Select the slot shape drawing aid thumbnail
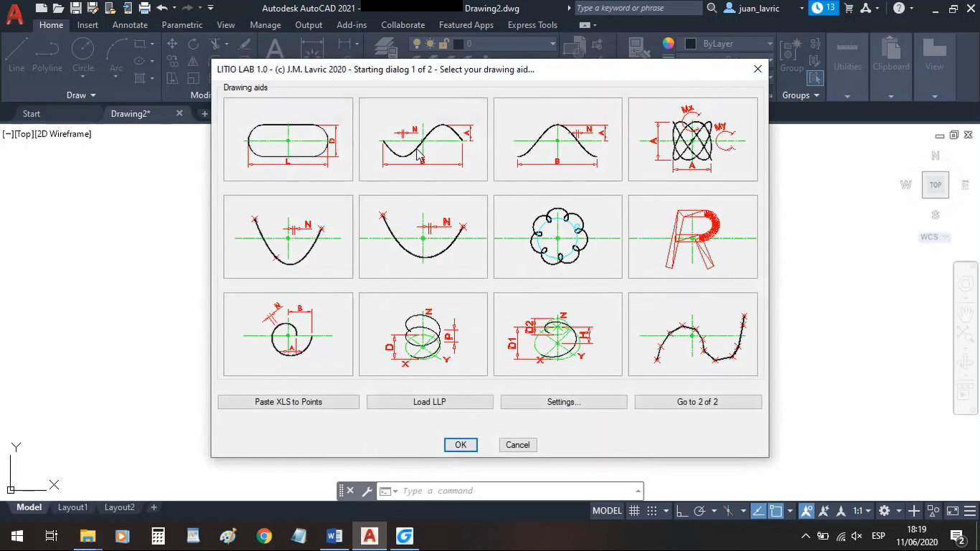This screenshot has width=980, height=551. click(x=288, y=139)
